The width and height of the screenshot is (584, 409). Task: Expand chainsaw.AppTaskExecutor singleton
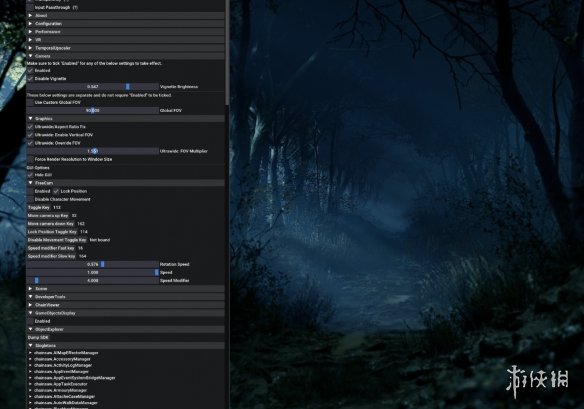[x=58, y=384]
